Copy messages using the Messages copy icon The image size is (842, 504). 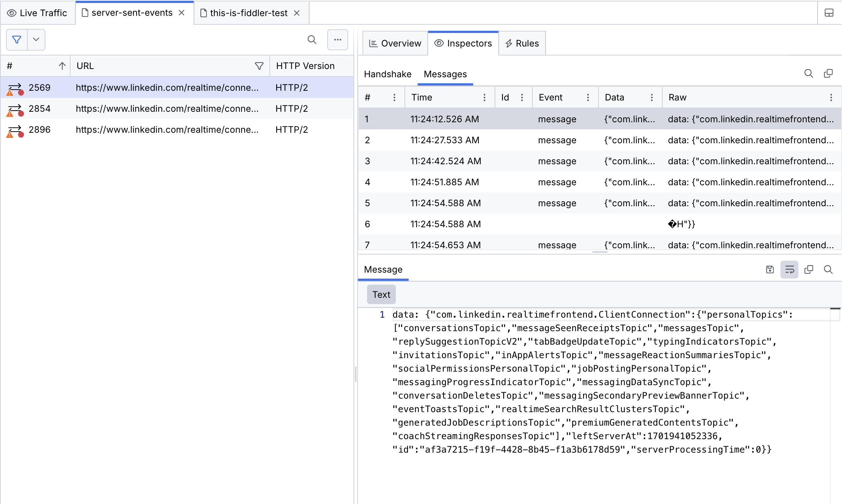(x=828, y=73)
